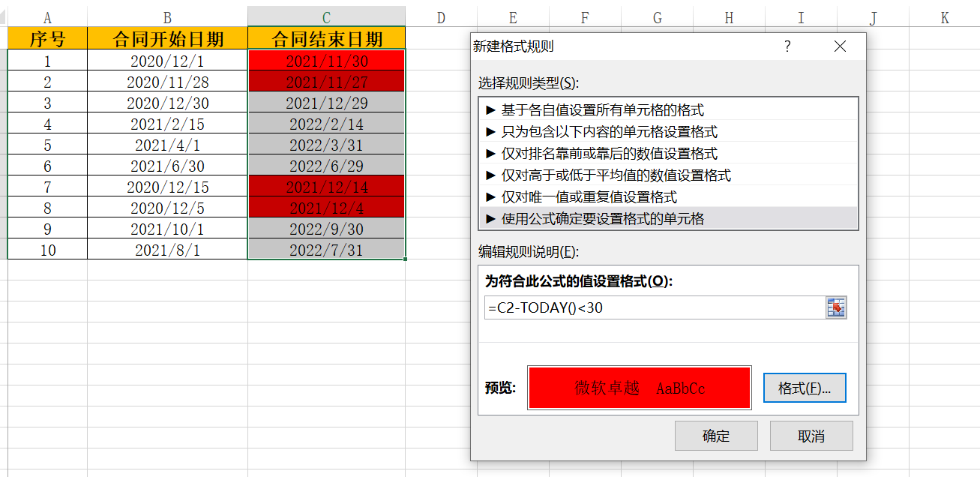980x477 pixels.
Task: Click serial number cell 9
Action: pos(47,229)
